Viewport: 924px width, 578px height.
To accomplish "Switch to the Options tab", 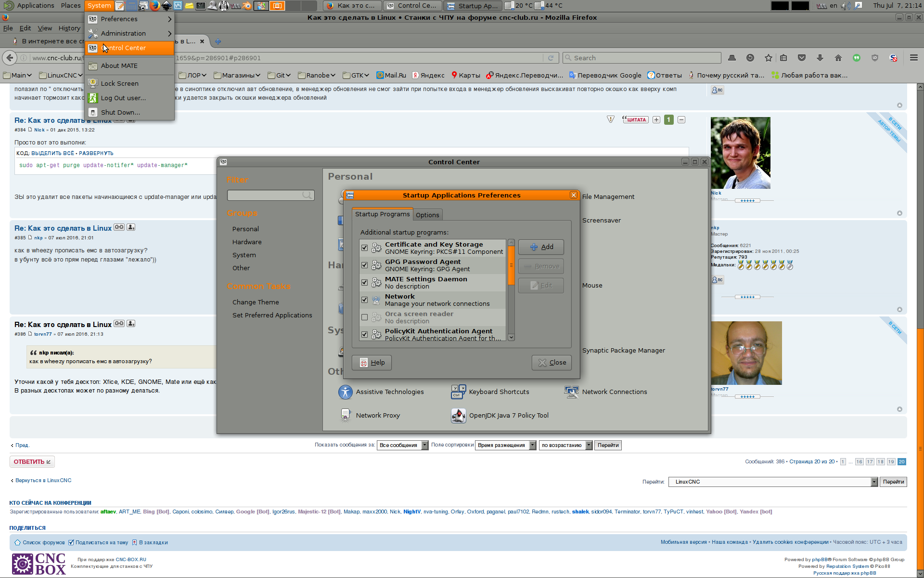I will (x=427, y=215).
